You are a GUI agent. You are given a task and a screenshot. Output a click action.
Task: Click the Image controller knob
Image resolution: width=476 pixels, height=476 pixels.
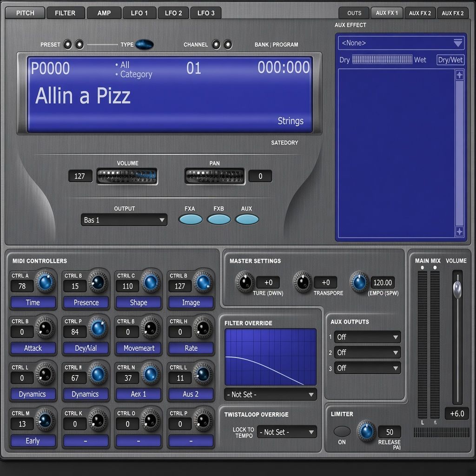click(x=203, y=282)
